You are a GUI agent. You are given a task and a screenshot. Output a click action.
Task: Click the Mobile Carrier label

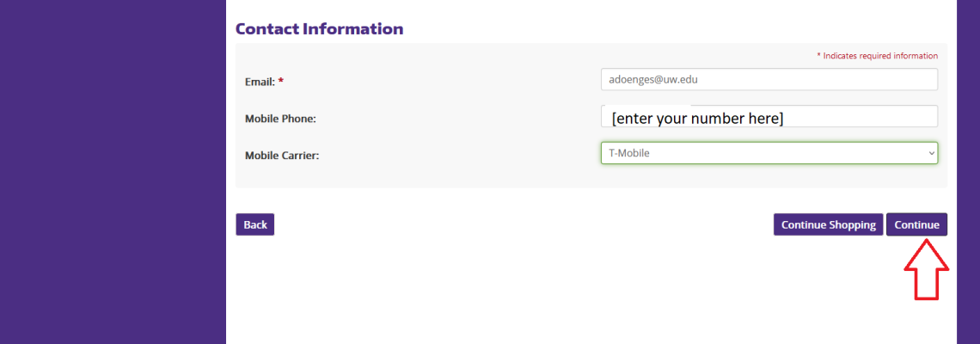[x=282, y=155]
